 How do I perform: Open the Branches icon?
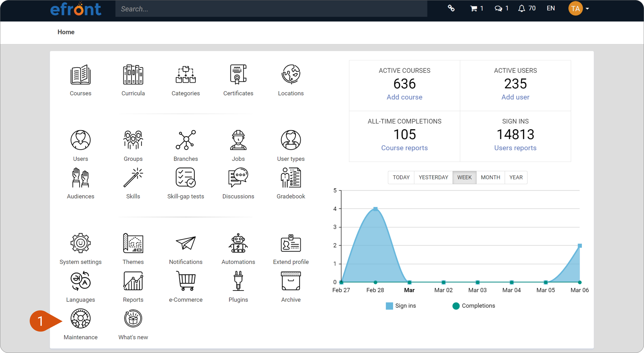[186, 140]
